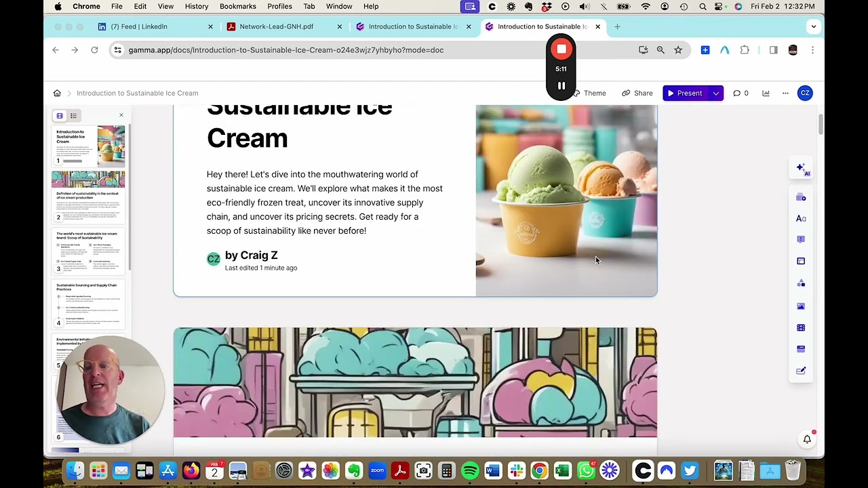The height and width of the screenshot is (488, 868).
Task: Switch to filmstrip thumbnail view
Action: pos(60,115)
